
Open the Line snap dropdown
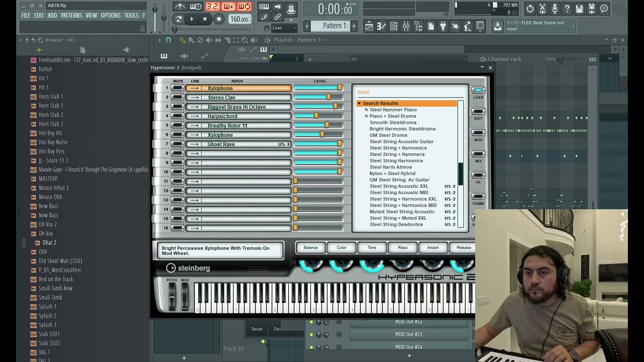[x=283, y=28]
